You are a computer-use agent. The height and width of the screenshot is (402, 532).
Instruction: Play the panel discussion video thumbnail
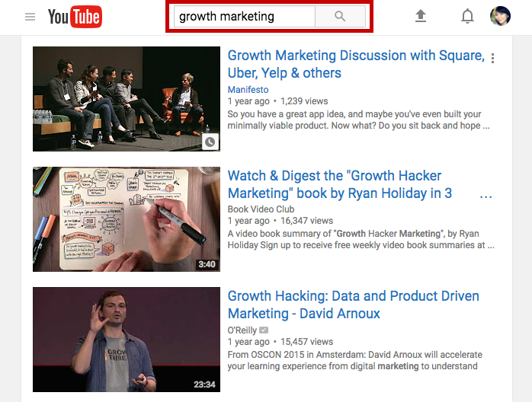[x=127, y=99]
